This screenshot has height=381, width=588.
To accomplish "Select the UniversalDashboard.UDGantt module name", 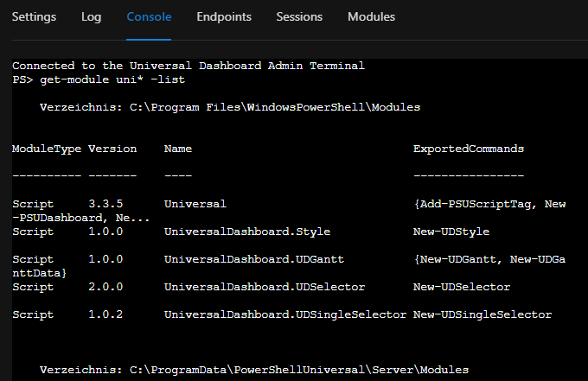I will click(x=254, y=260).
